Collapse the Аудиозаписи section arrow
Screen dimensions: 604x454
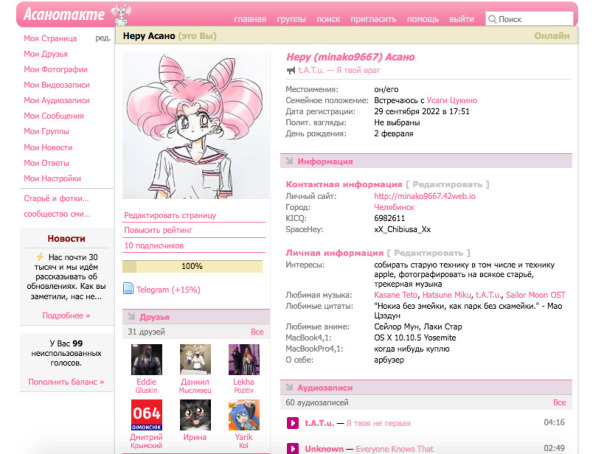289,387
